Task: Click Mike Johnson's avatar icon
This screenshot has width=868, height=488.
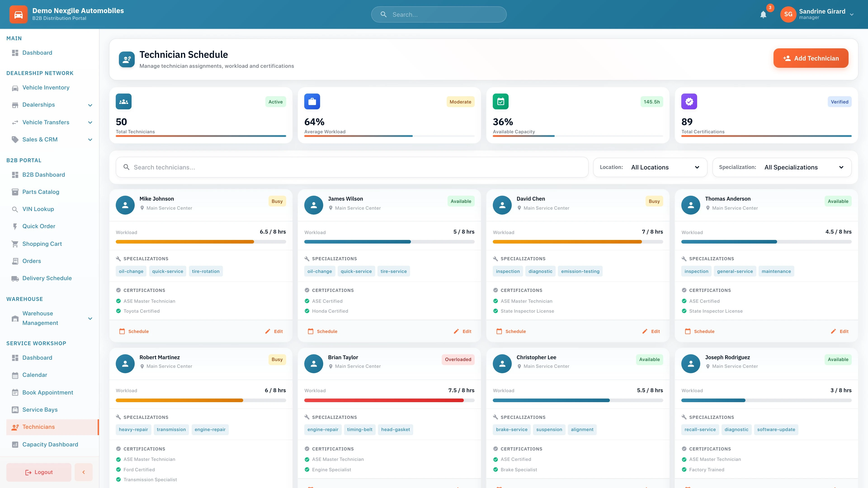Action: tap(125, 205)
